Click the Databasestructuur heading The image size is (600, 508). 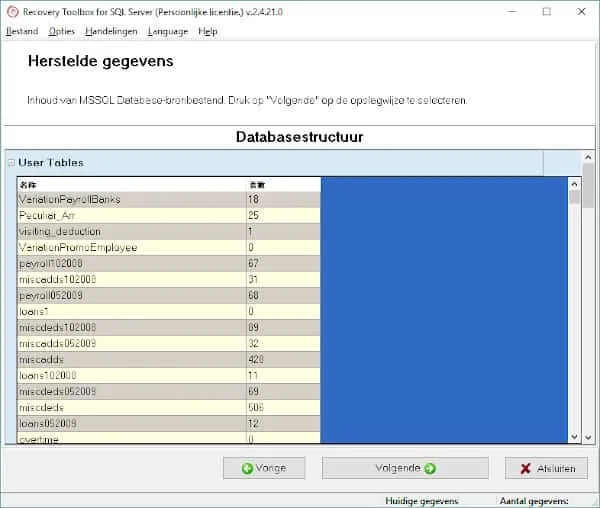click(300, 137)
